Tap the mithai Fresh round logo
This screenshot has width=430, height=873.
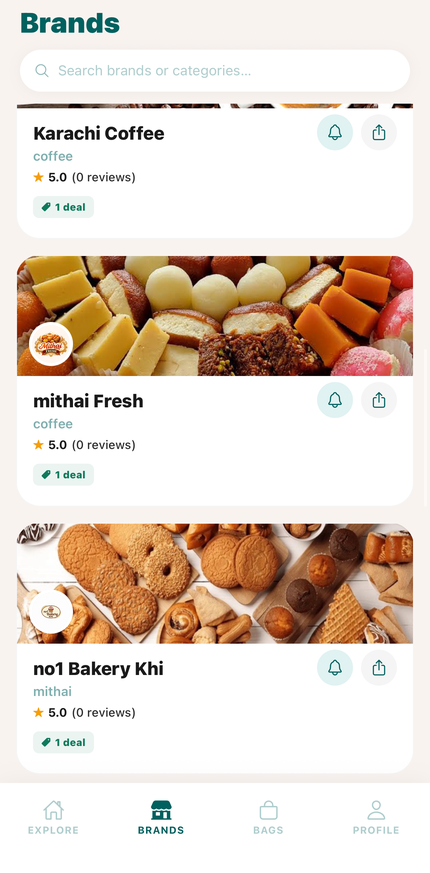pyautogui.click(x=51, y=344)
